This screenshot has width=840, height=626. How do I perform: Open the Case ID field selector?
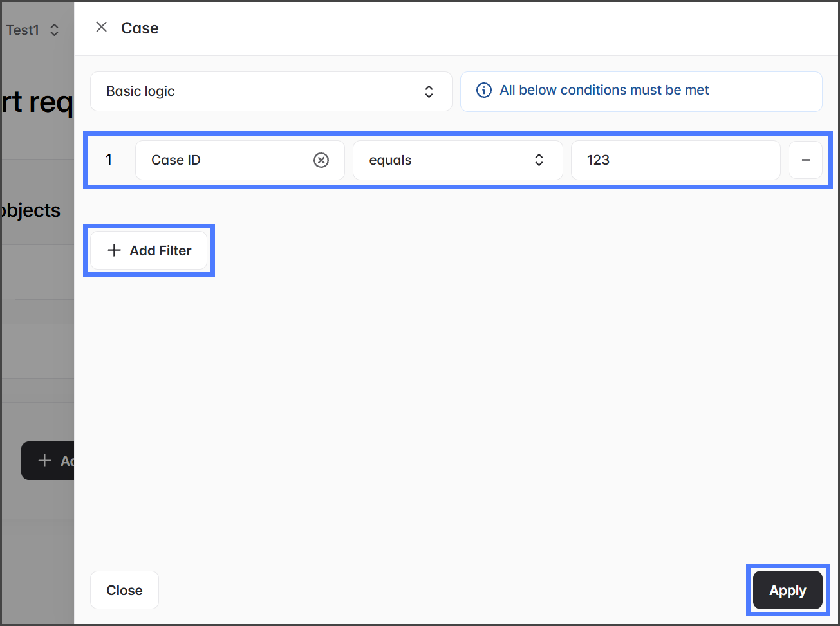coord(225,160)
